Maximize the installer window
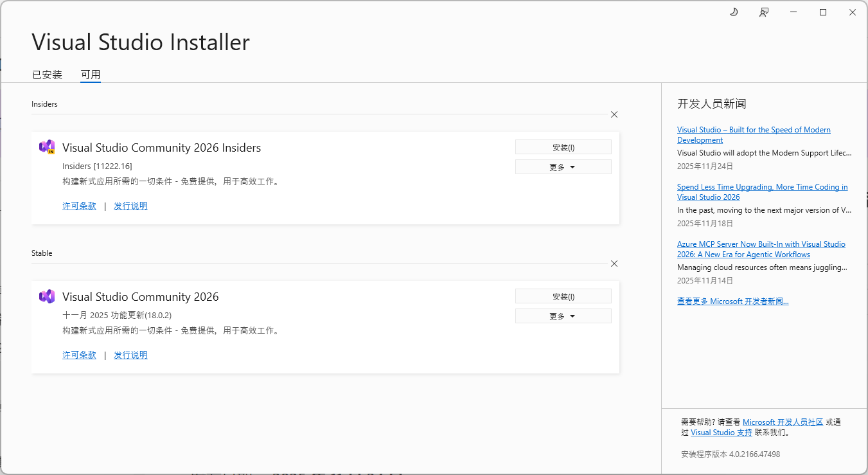 (823, 12)
